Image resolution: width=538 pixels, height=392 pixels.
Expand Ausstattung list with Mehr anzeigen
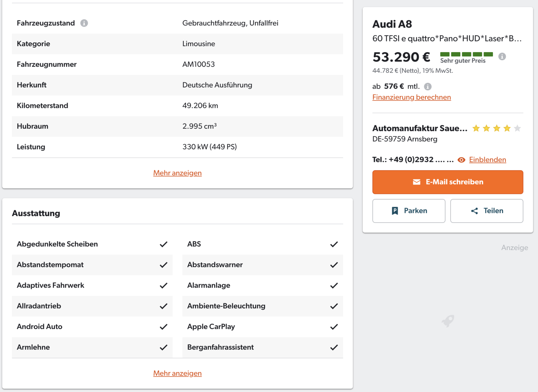coord(178,373)
